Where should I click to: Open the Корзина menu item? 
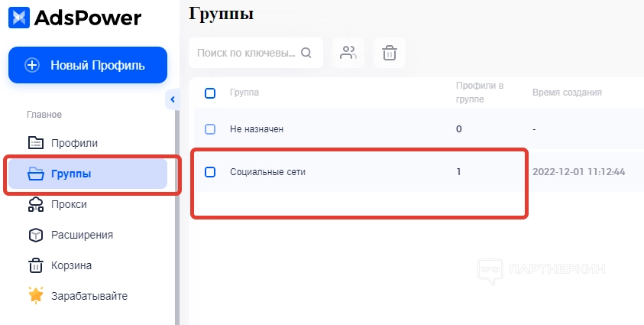(x=71, y=265)
